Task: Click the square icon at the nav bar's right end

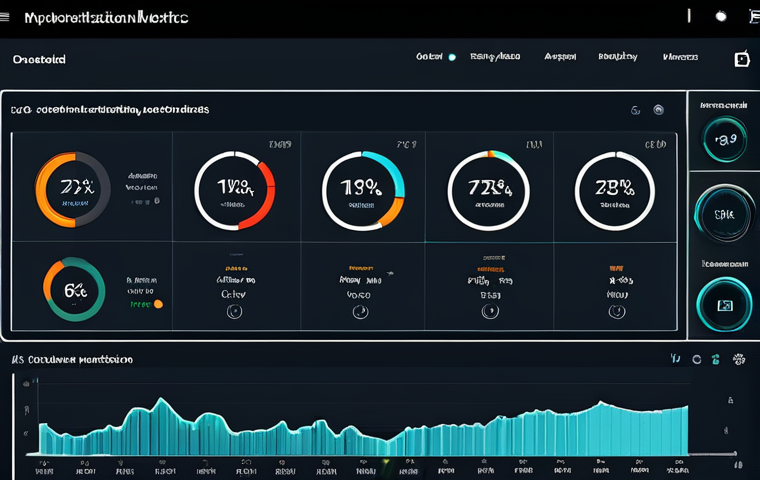Action: 741,59
